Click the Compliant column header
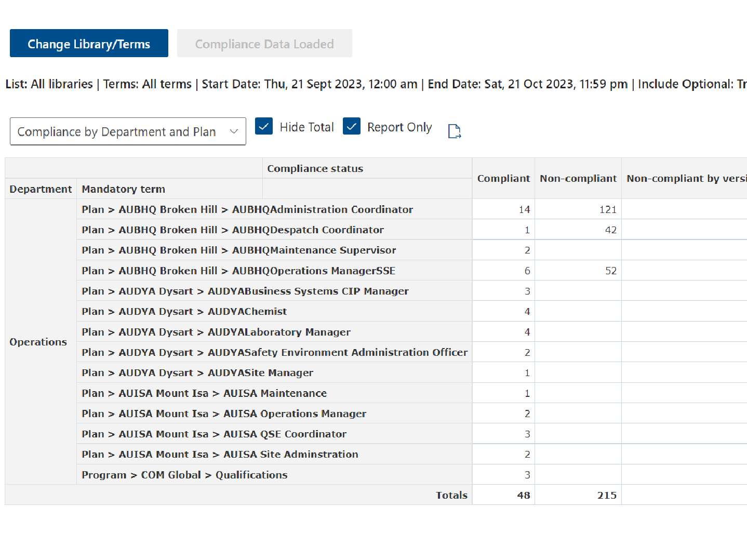 pyautogui.click(x=503, y=178)
